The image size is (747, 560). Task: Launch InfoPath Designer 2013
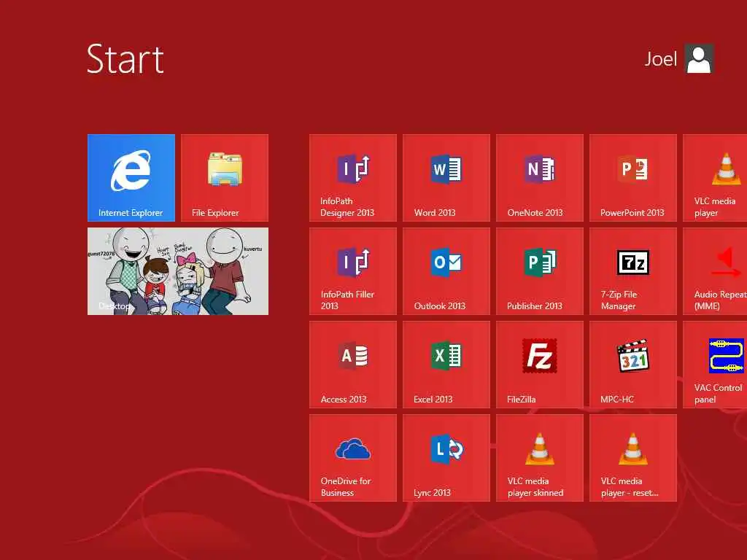[x=352, y=178]
